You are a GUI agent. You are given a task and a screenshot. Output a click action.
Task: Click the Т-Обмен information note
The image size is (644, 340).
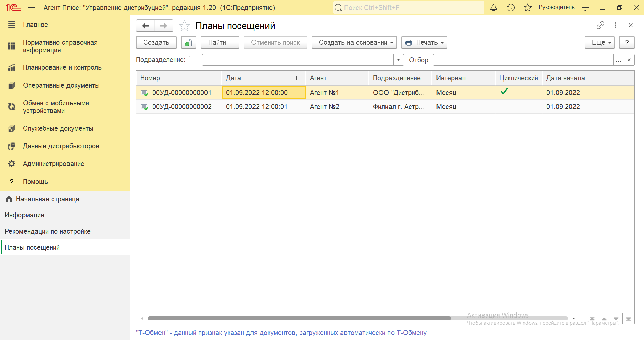coord(281,333)
